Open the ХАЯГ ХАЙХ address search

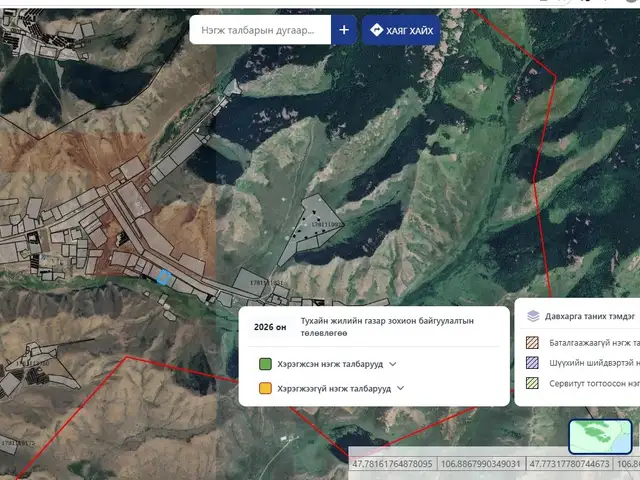tap(401, 30)
